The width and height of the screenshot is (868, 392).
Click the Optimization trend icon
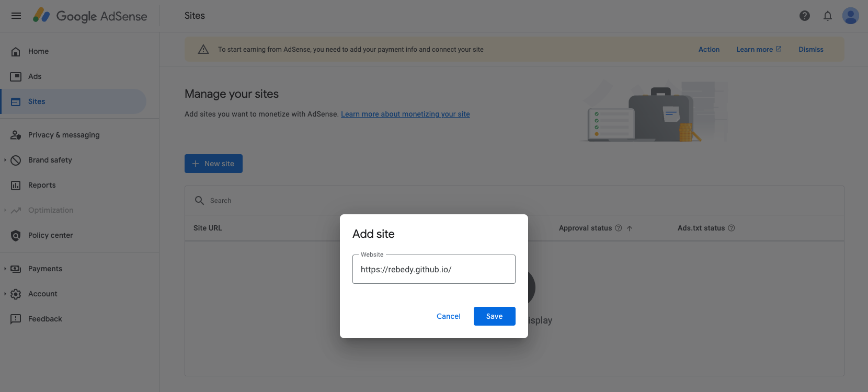click(x=16, y=210)
